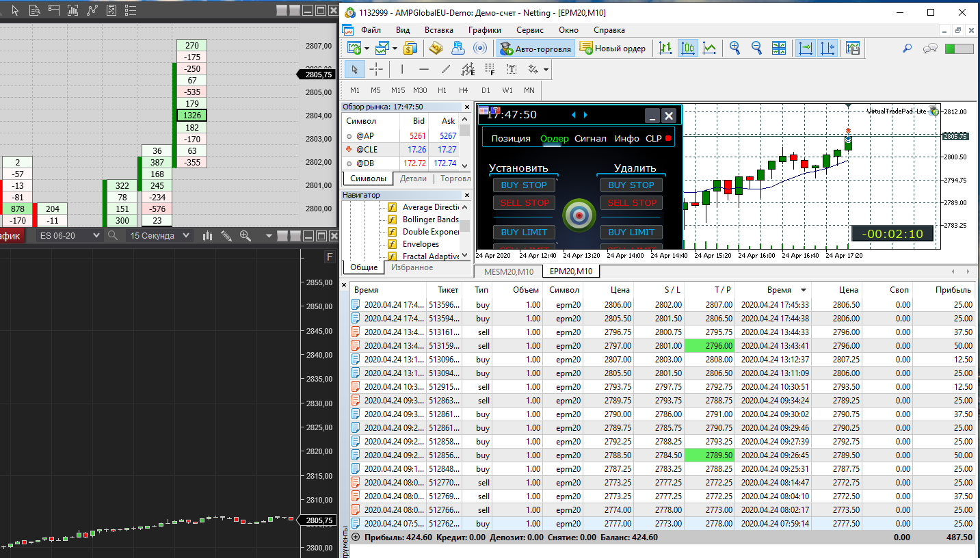Click the zoom in magnifier icon
The height and width of the screenshot is (558, 980).
734,48
